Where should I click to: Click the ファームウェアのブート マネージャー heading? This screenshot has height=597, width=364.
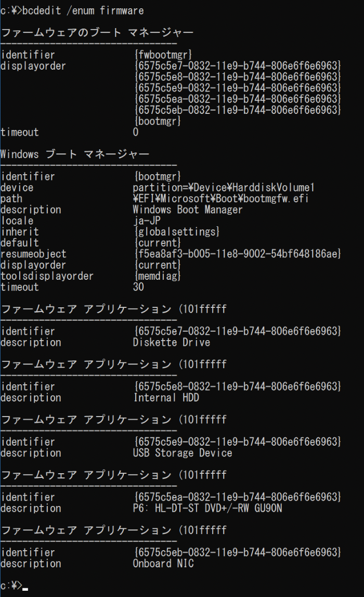(x=97, y=33)
